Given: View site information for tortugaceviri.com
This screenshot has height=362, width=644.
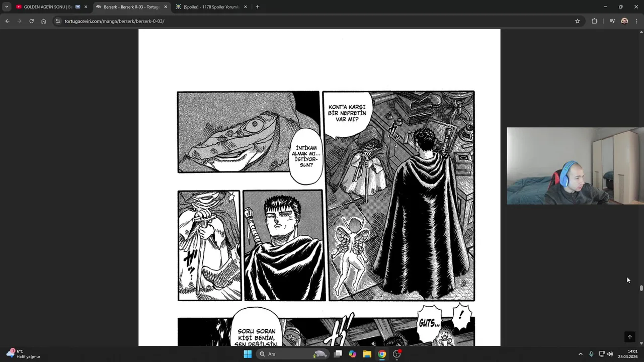Looking at the screenshot, I should 58,21.
